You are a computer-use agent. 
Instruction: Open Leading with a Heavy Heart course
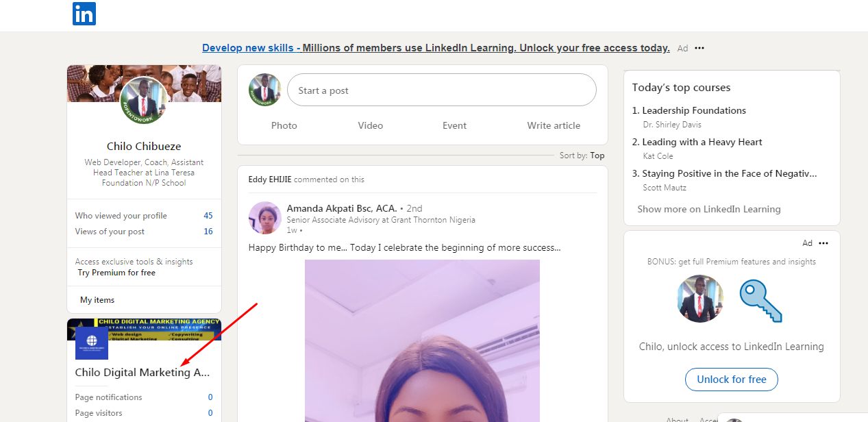click(x=702, y=142)
